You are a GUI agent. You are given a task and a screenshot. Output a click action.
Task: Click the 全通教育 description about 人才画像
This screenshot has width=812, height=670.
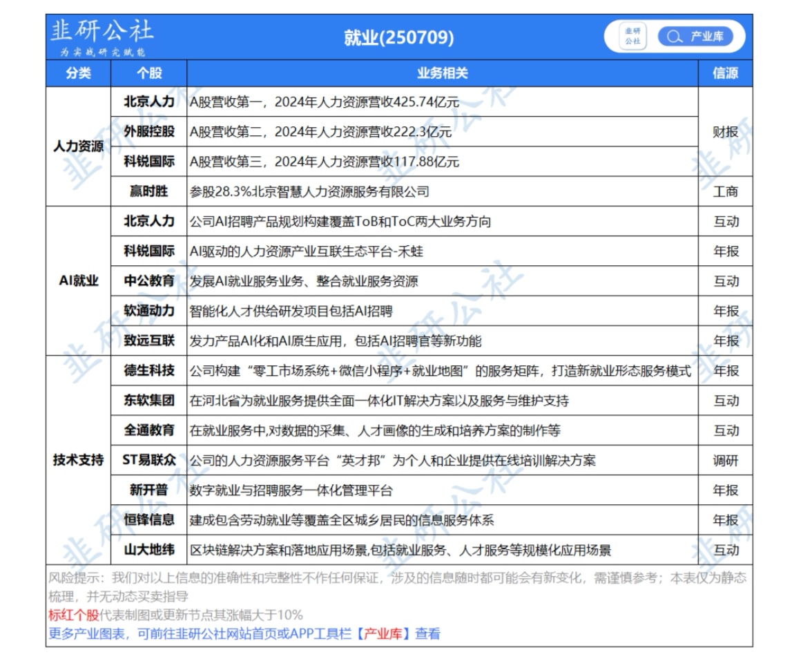(x=375, y=430)
